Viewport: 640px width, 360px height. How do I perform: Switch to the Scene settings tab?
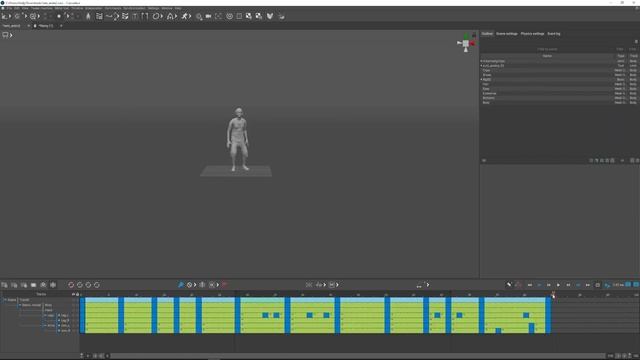[x=507, y=33]
